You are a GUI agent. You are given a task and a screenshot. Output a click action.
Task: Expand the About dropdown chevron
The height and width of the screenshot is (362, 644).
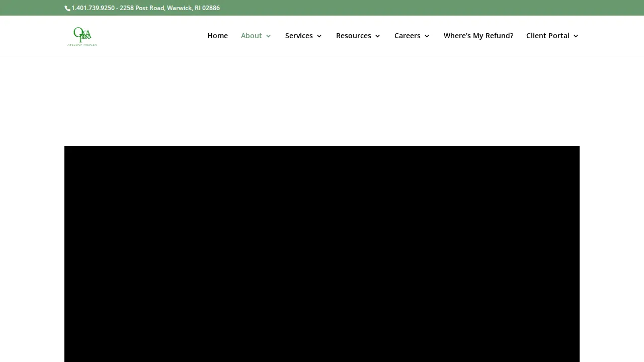(269, 36)
